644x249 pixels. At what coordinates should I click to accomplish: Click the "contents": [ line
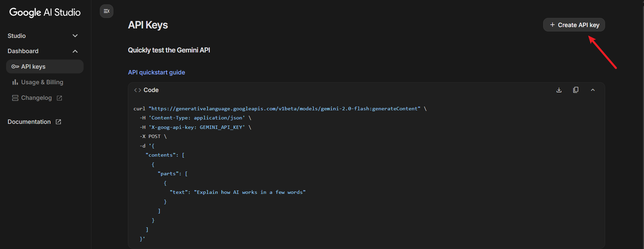click(165, 155)
